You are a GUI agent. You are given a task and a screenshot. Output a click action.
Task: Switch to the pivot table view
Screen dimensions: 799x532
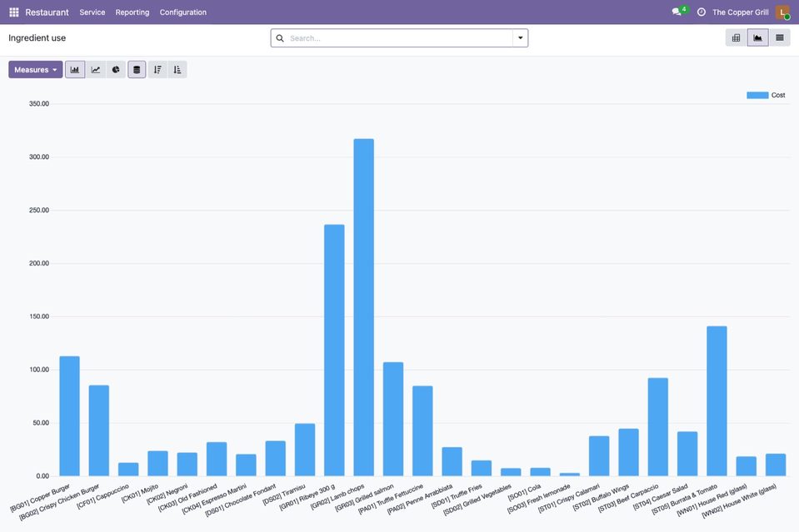pyautogui.click(x=736, y=37)
